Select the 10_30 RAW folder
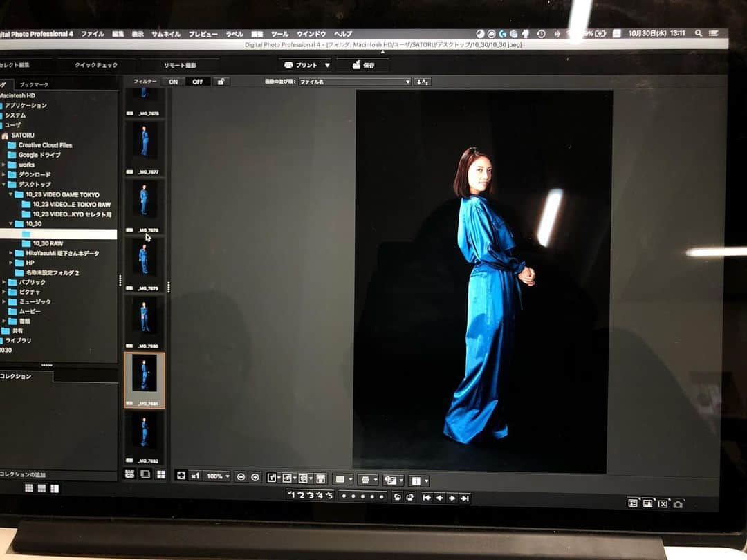Viewport: 747px width, 560px height. coord(47,243)
